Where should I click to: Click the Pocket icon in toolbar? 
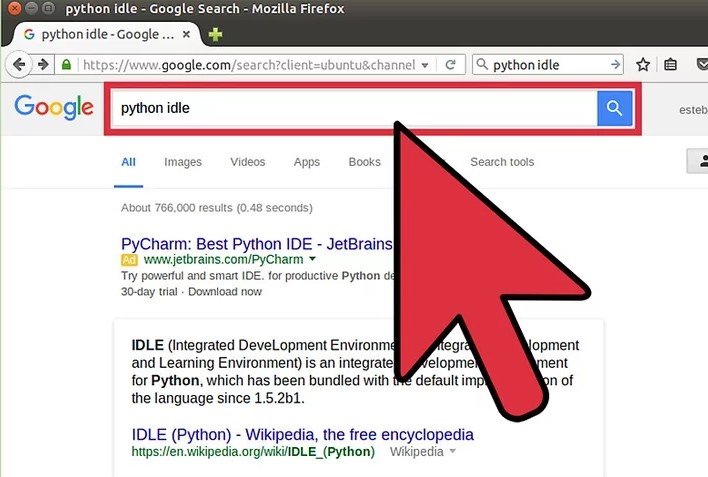pyautogui.click(x=701, y=65)
